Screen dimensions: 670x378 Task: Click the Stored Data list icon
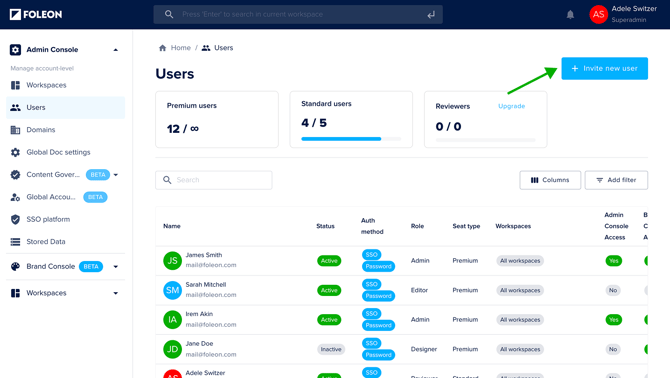(15, 242)
